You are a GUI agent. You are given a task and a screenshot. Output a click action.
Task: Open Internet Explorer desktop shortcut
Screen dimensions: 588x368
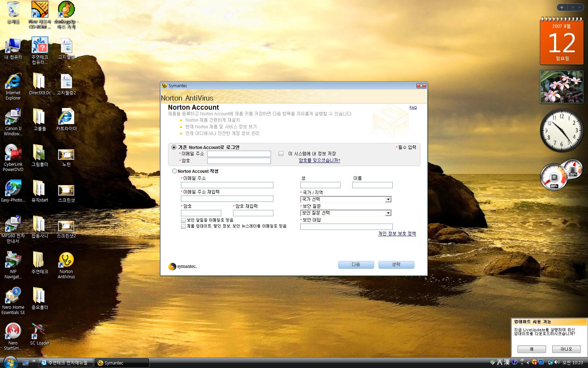13,82
